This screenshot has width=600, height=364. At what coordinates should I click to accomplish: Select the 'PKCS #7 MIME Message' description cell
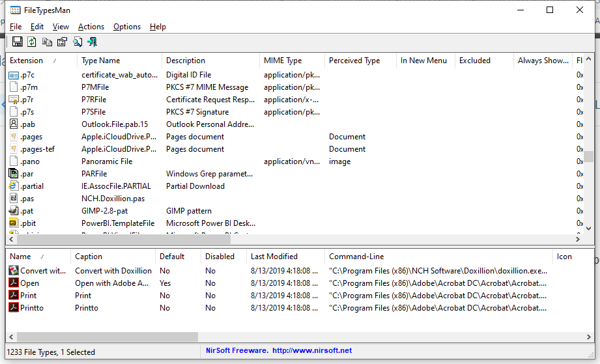[207, 87]
